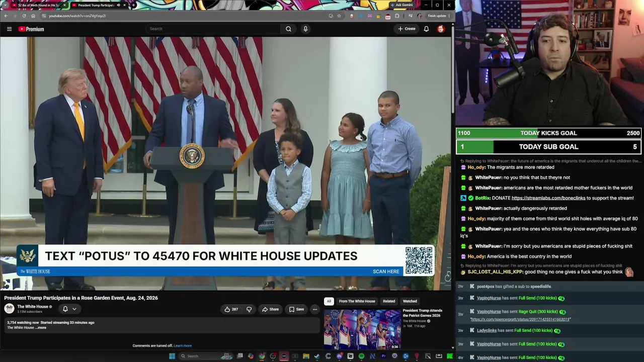Switch to the Meth Found tab

point(39,5)
